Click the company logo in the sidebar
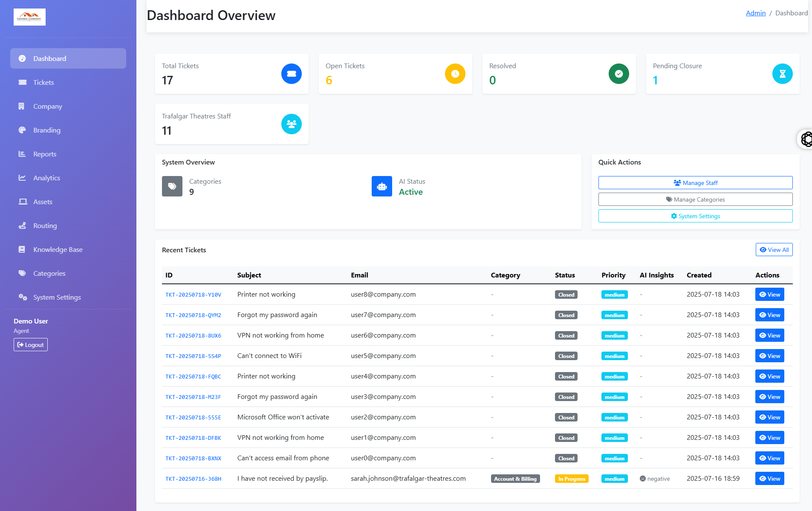Screen dimensions: 812x511 (x=29, y=17)
